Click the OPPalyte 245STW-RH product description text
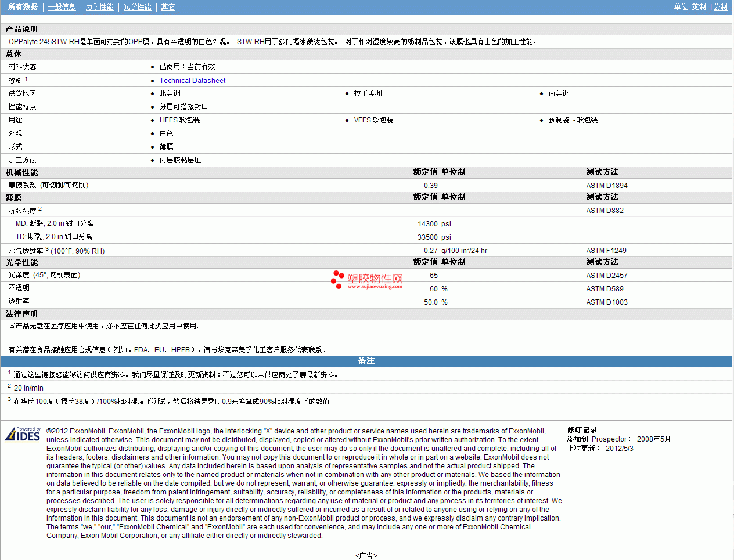The image size is (734, 560). point(273,42)
